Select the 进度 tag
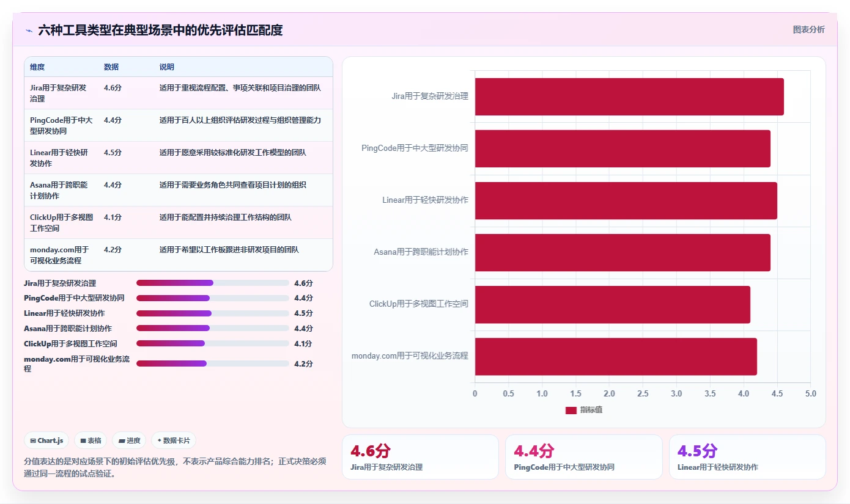Viewport: 850px width, 504px height. pyautogui.click(x=129, y=440)
